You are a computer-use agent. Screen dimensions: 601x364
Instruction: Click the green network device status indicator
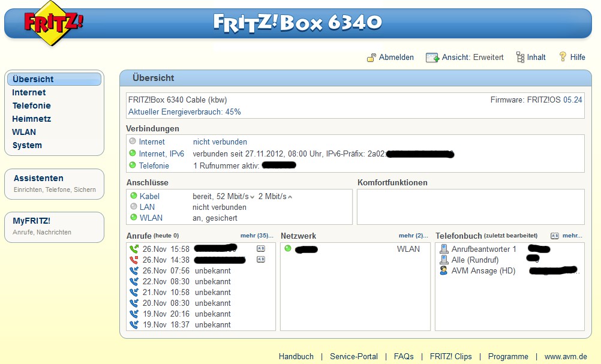288,248
